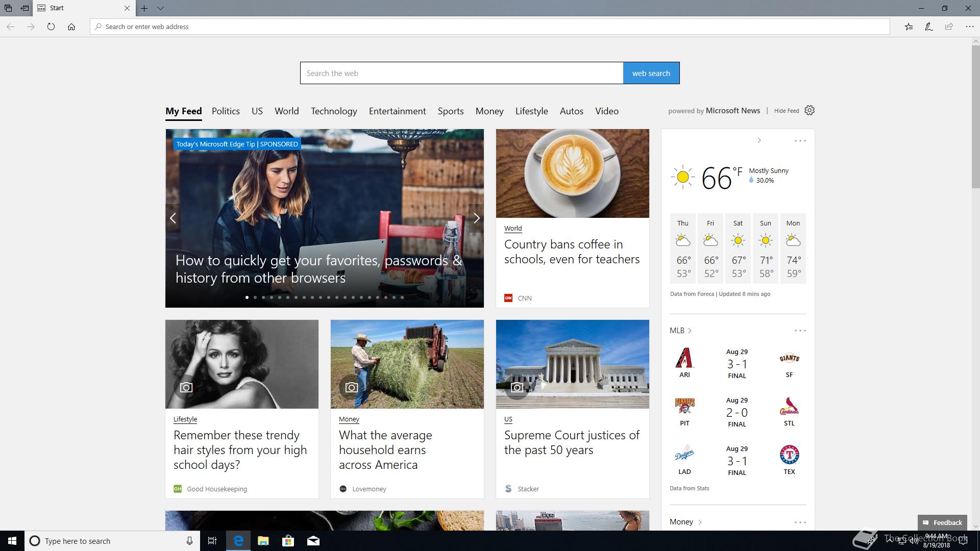Open Windows Start menu
This screenshot has height=551, width=980.
coord(12,541)
